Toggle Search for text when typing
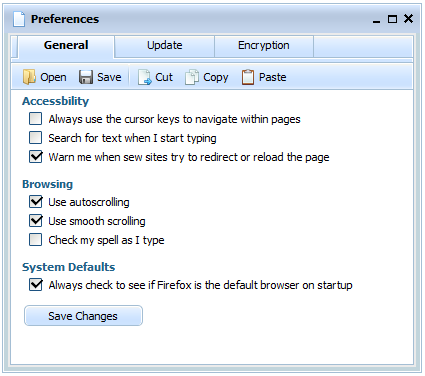 [x=36, y=138]
